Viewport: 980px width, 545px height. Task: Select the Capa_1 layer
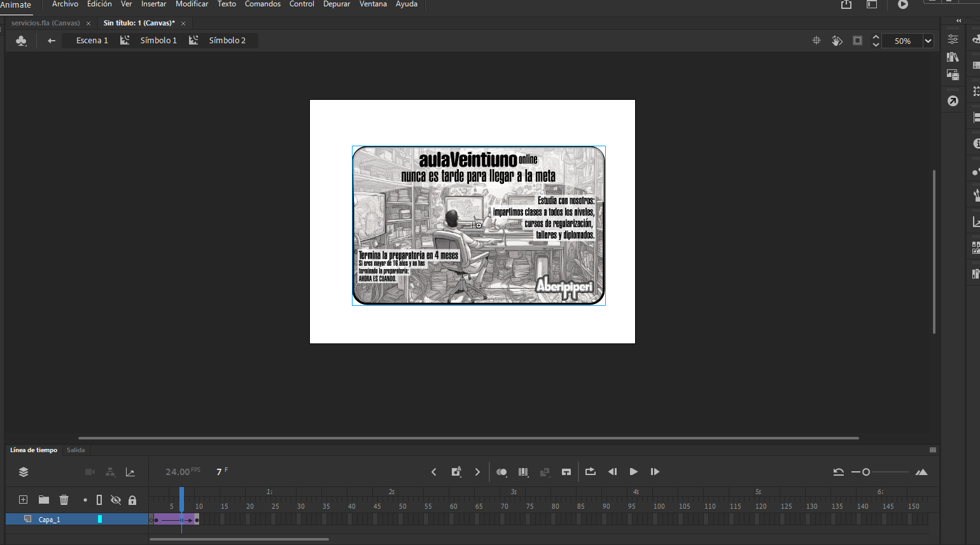(x=50, y=519)
